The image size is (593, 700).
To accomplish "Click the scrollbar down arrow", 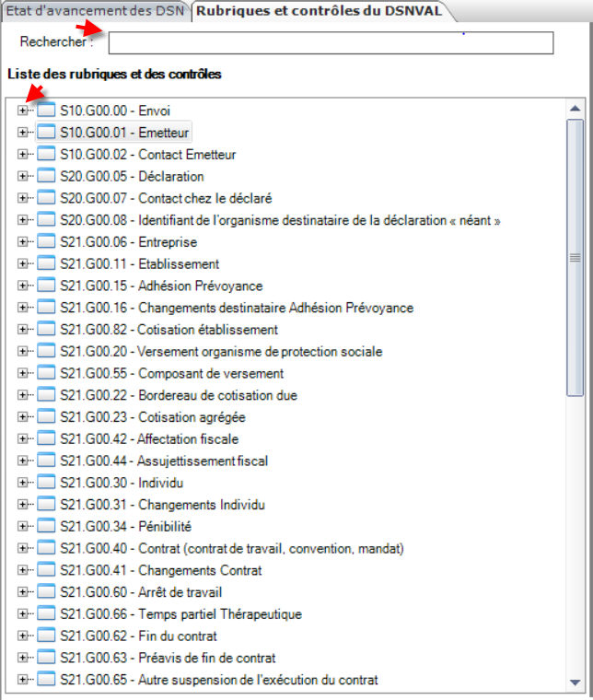I will tap(576, 682).
